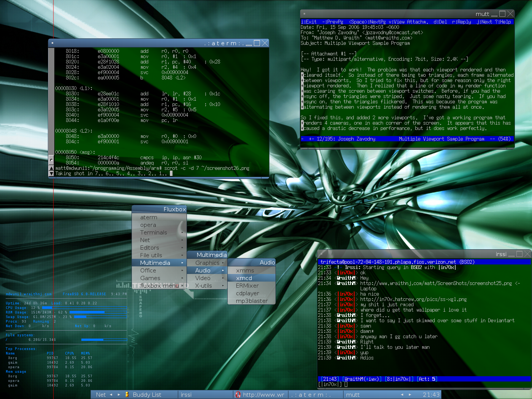The width and height of the screenshot is (532, 399).
Task: Click the Opera browser icon in taskbar
Action: 238,395
